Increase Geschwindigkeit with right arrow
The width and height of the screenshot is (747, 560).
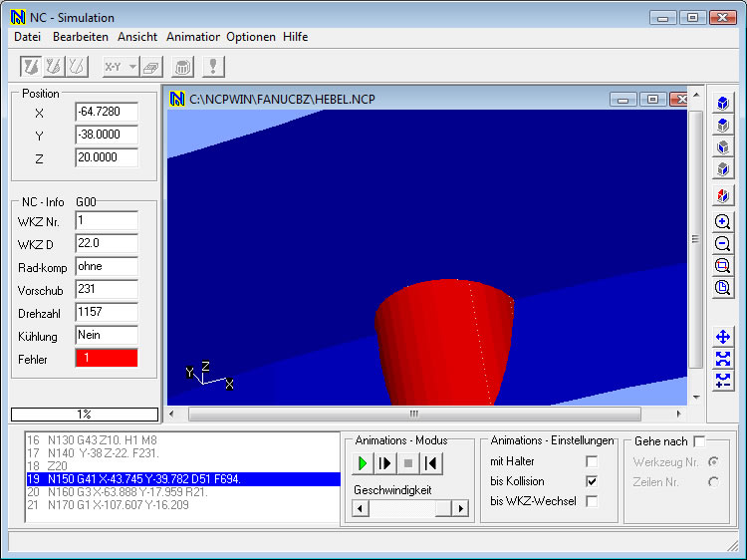tap(460, 508)
